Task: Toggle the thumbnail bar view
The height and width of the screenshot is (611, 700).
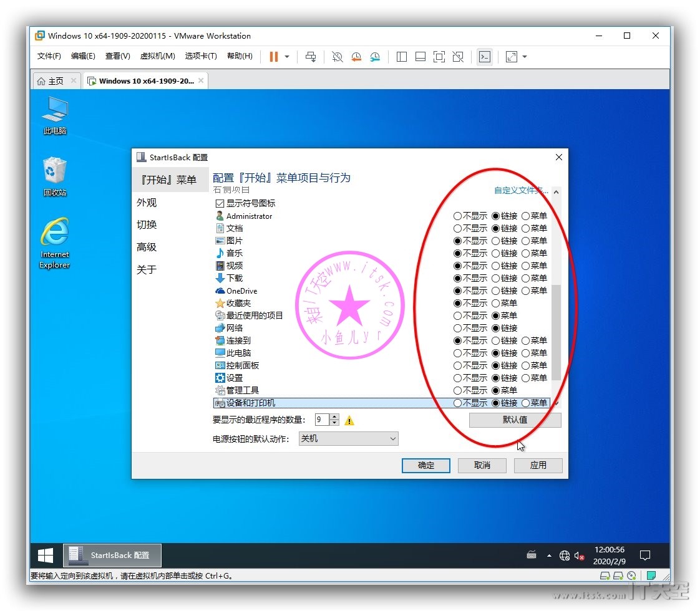Action: [420, 57]
